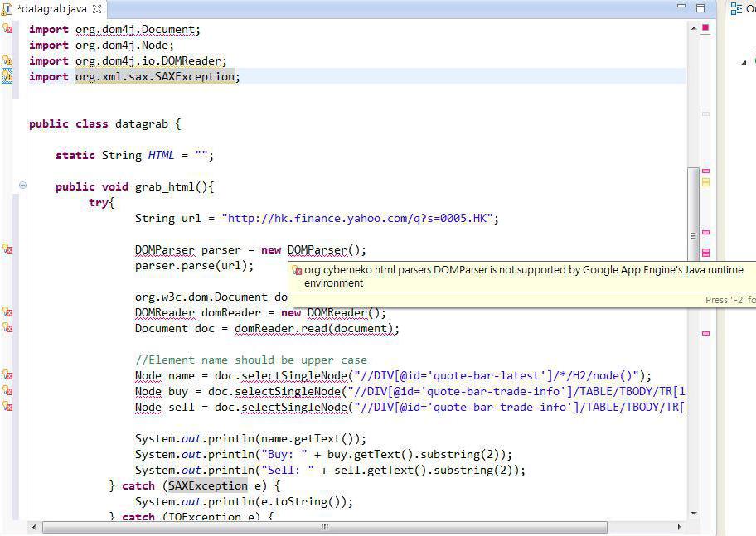Click warning marker beside org.dom4j.io.DOMReader import
The width and height of the screenshot is (756, 536).
pyautogui.click(x=7, y=60)
